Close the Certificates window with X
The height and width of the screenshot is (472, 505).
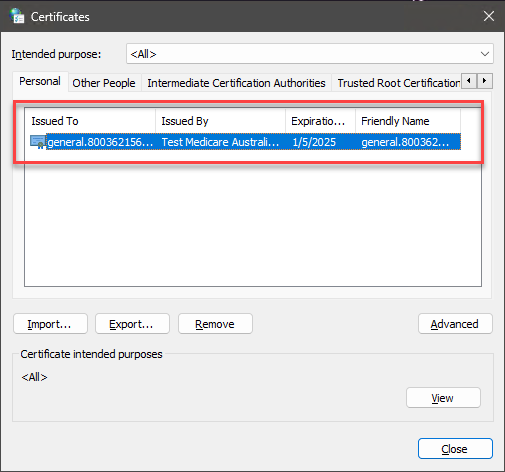pos(489,16)
